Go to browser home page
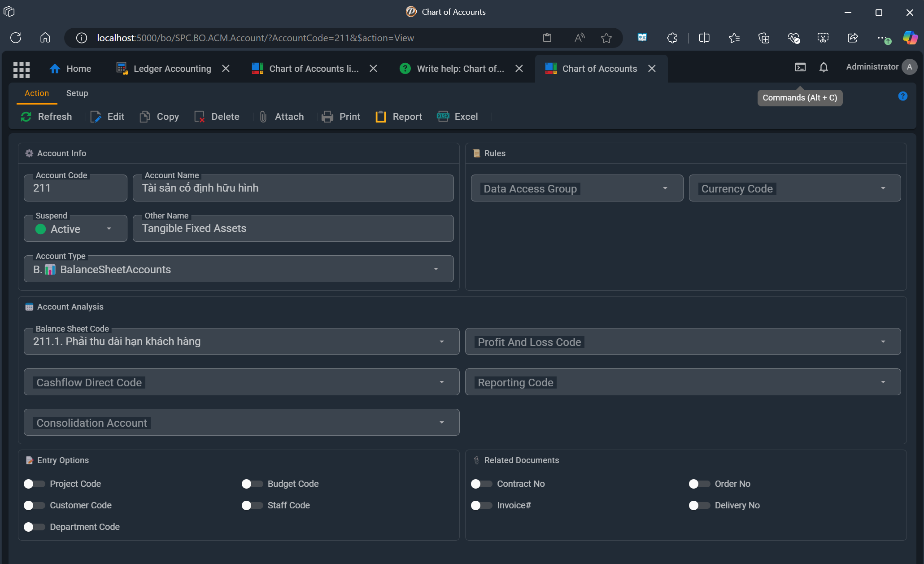This screenshot has height=564, width=924. (45, 38)
